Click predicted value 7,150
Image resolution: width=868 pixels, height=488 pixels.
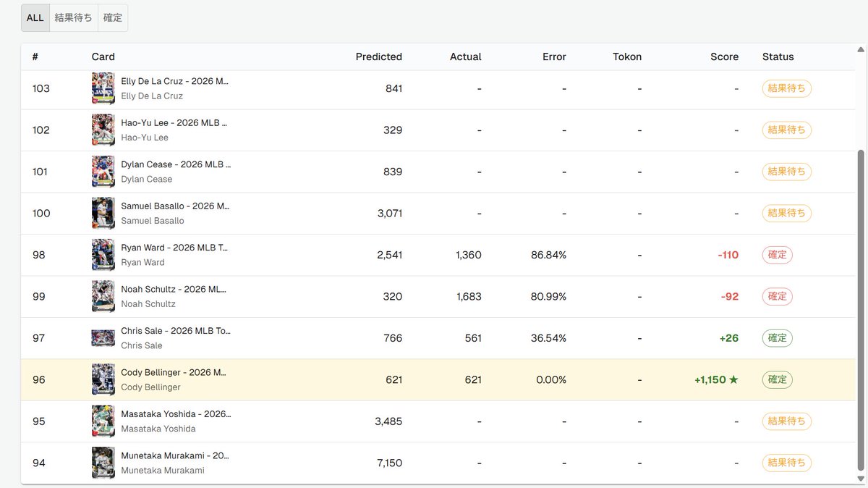pyautogui.click(x=389, y=463)
